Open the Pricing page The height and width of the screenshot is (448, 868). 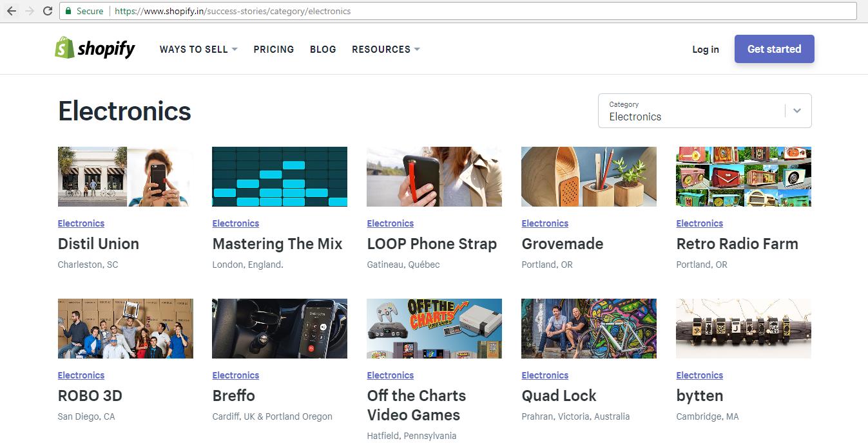coord(273,49)
